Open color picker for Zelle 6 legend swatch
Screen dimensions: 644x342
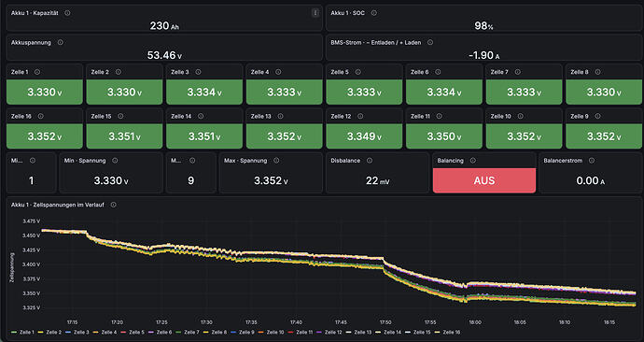pyautogui.click(x=151, y=332)
